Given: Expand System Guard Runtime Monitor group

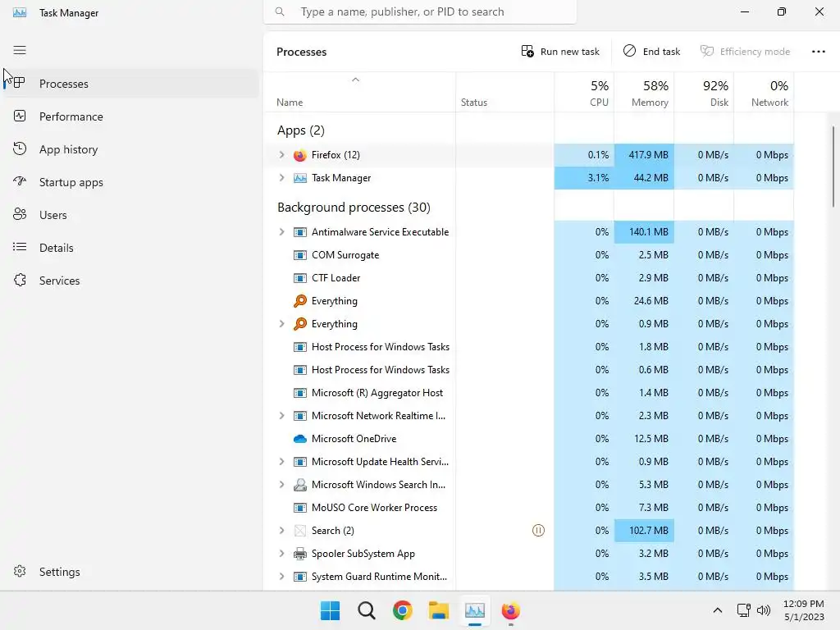Looking at the screenshot, I should click(282, 577).
